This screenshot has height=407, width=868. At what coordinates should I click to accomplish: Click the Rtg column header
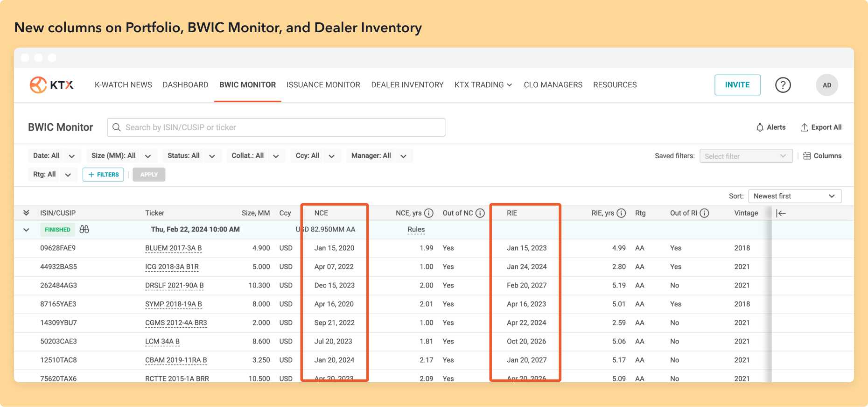(x=640, y=213)
